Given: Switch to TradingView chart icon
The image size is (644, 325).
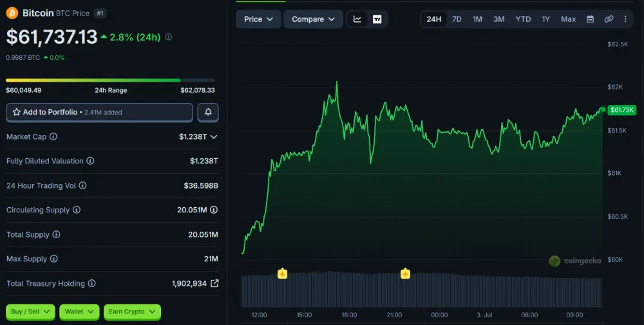Looking at the screenshot, I should [x=377, y=19].
